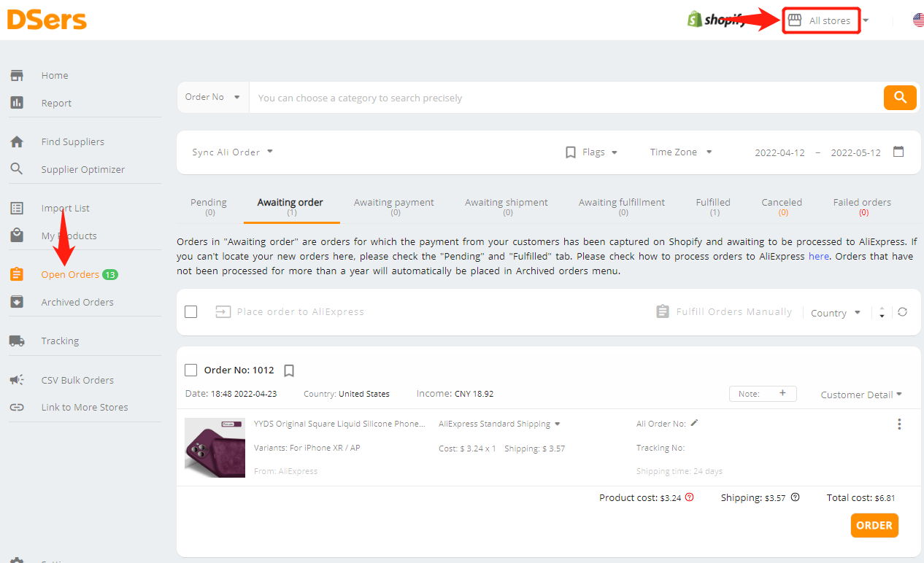This screenshot has width=924, height=563.
Task: Click the Find Suppliers house icon
Action: [x=17, y=141]
